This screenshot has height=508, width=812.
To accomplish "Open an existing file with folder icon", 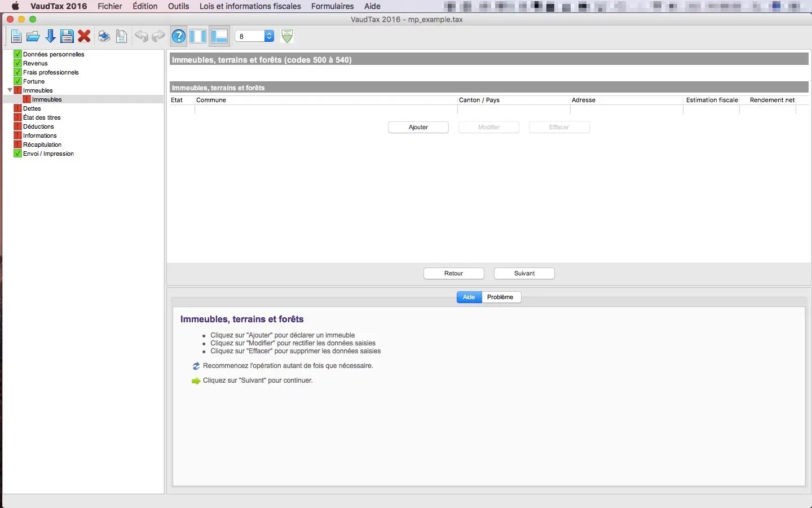I will (x=33, y=37).
